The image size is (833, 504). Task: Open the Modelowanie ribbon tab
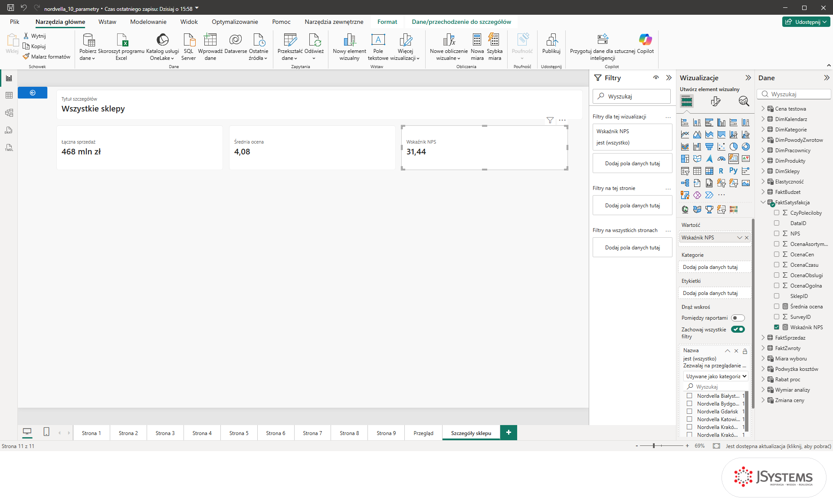[148, 22]
